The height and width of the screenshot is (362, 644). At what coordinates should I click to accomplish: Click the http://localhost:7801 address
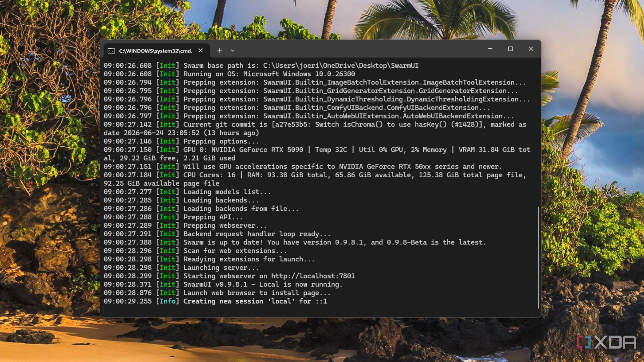tap(313, 276)
